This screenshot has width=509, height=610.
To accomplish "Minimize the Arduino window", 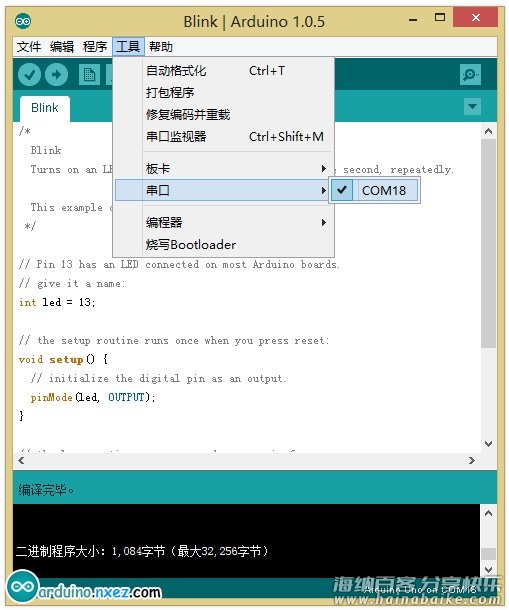I will pos(413,19).
